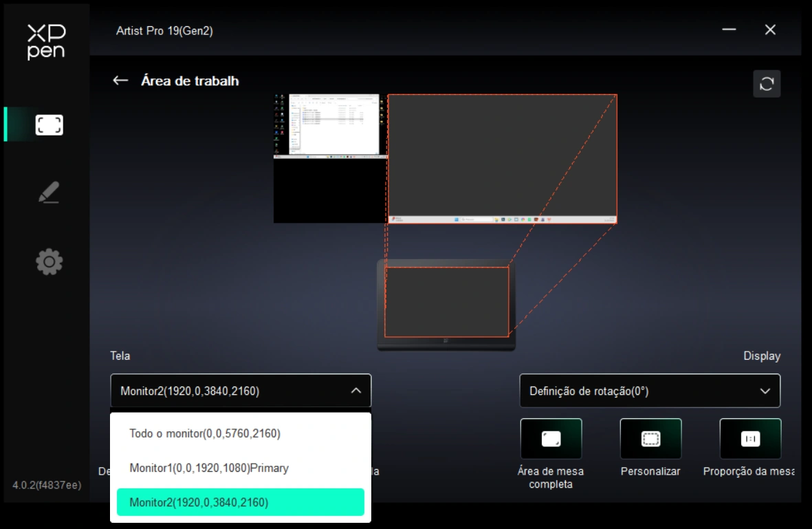Minimize the XP-Pen window

pyautogui.click(x=729, y=30)
